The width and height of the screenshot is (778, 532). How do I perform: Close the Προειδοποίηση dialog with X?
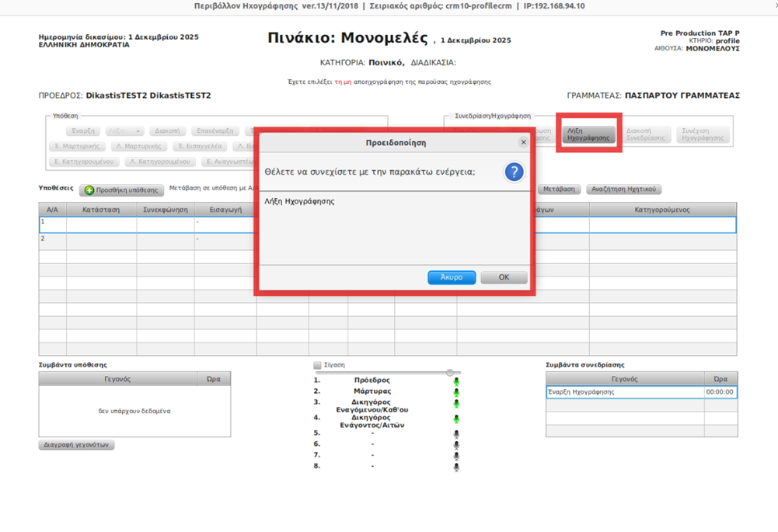click(523, 142)
